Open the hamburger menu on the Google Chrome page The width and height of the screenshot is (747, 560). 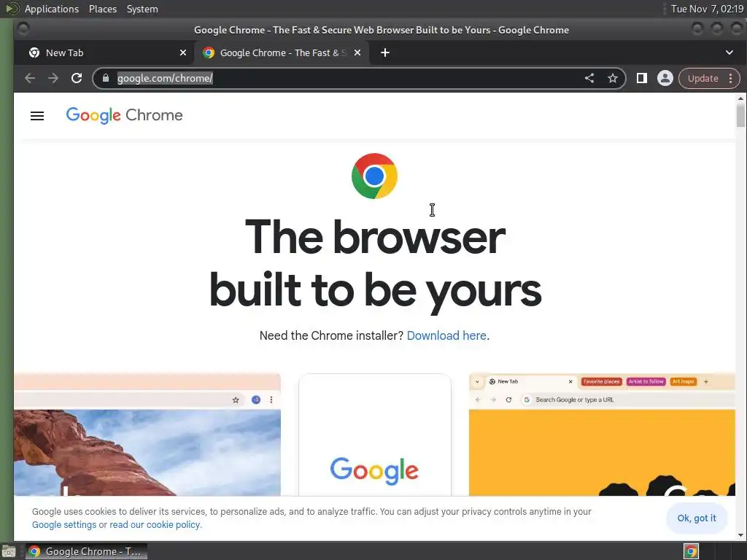coord(37,116)
